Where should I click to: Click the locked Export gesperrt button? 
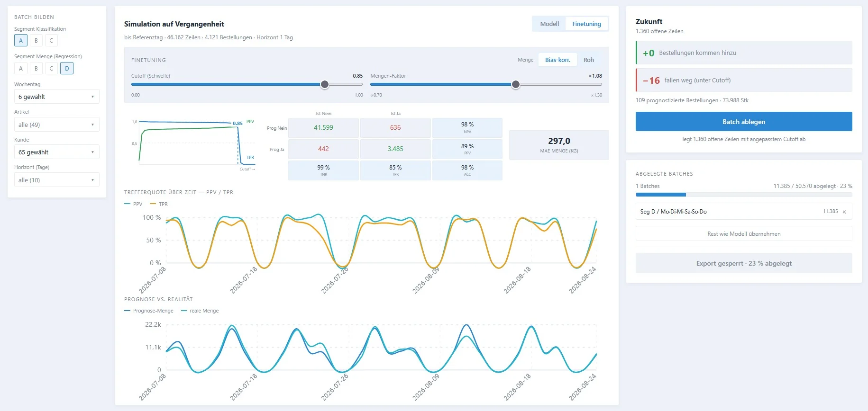coord(744,263)
